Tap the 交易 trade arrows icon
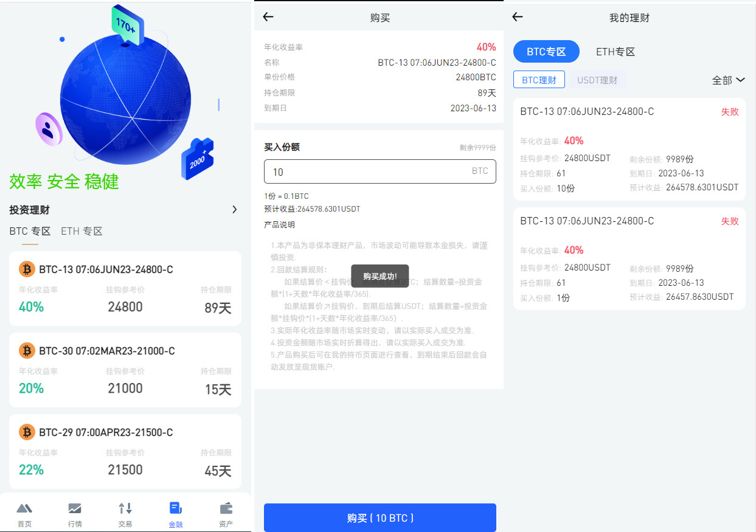This screenshot has width=756, height=532. coord(125,508)
